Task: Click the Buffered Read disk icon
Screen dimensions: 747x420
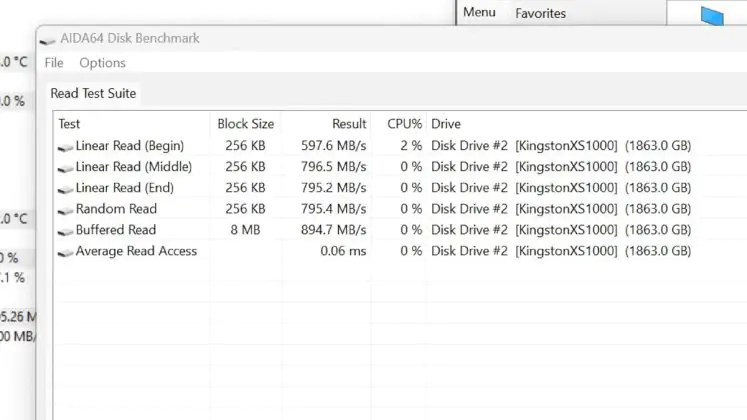Action: tap(65, 231)
